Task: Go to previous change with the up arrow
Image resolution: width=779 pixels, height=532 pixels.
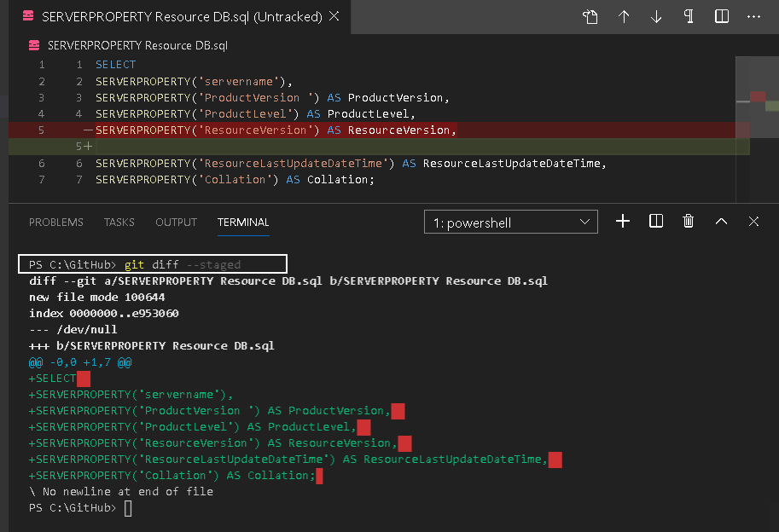Action: click(x=624, y=16)
